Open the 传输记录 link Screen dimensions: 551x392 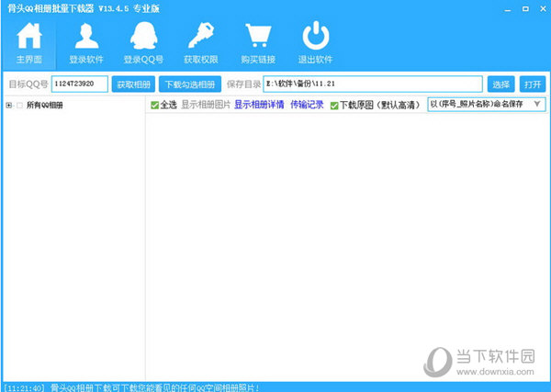(307, 105)
